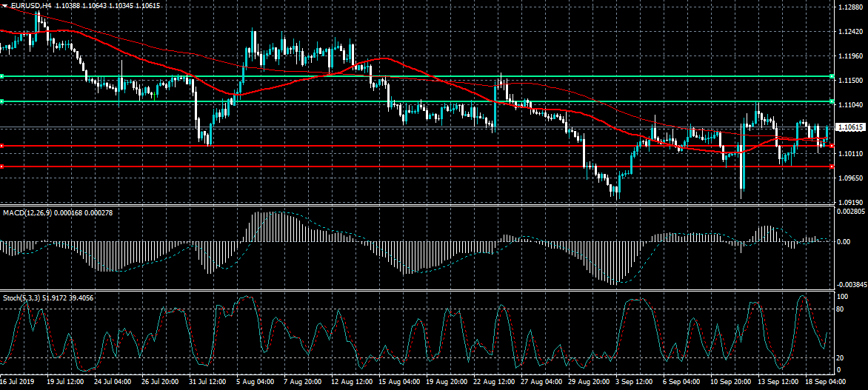Select the lower red line's left handle
The width and height of the screenshot is (868, 390).
tap(2, 167)
